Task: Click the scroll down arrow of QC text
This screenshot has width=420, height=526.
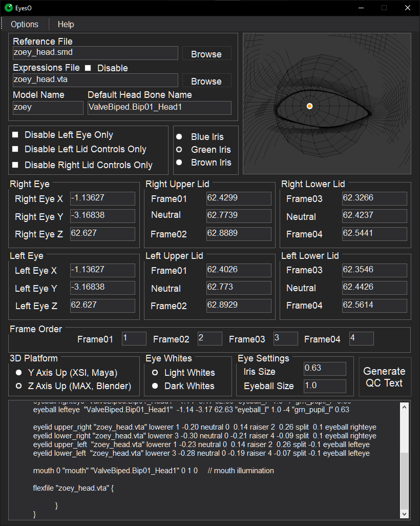Action: [x=404, y=514]
